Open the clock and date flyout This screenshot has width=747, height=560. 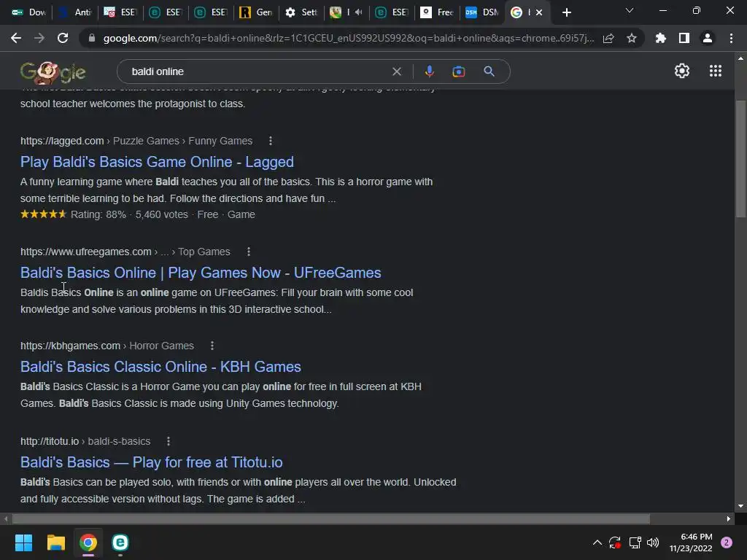click(x=691, y=542)
